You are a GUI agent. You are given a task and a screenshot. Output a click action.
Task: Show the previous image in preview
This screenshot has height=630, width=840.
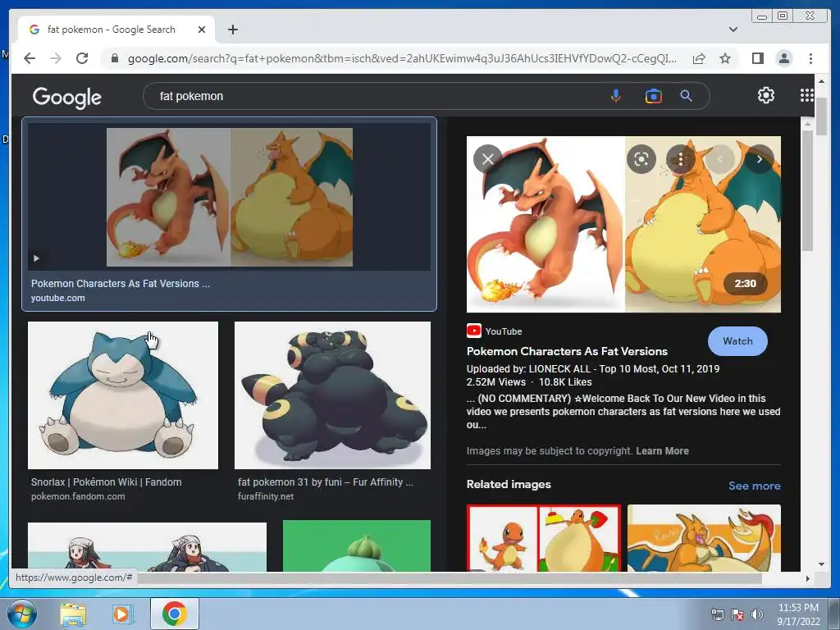coord(720,159)
